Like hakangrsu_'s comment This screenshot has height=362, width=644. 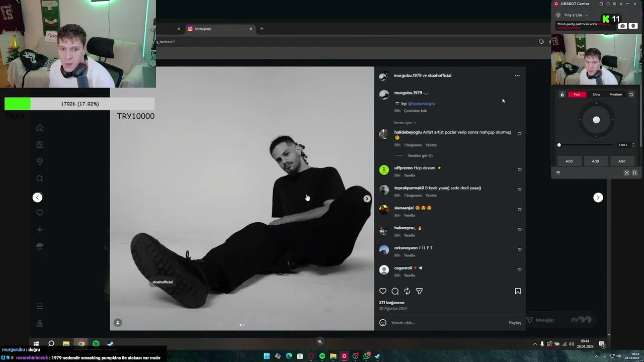[x=520, y=230]
